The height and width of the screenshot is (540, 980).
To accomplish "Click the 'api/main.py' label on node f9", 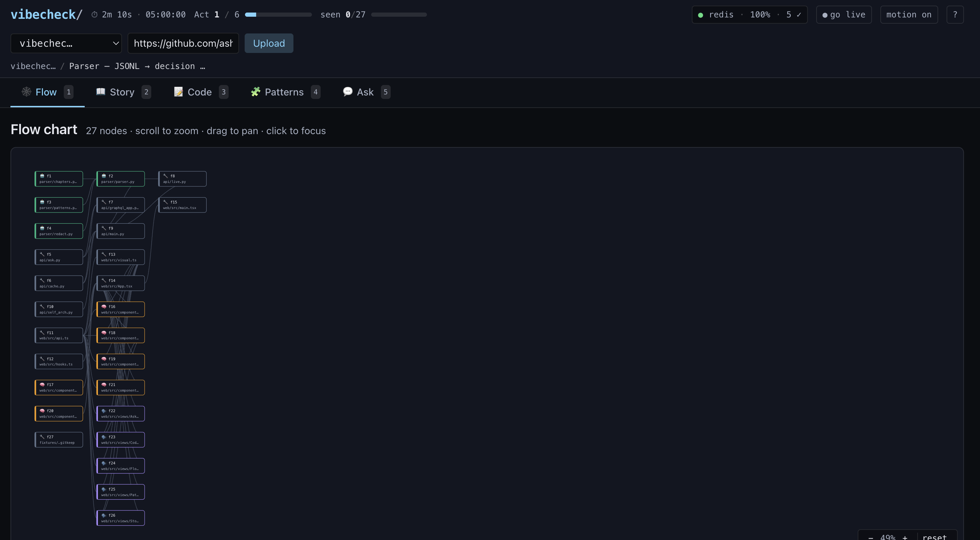I will click(113, 234).
